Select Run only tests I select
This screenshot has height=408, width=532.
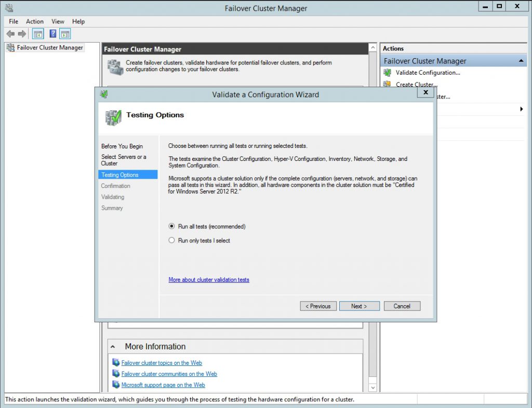tap(172, 241)
